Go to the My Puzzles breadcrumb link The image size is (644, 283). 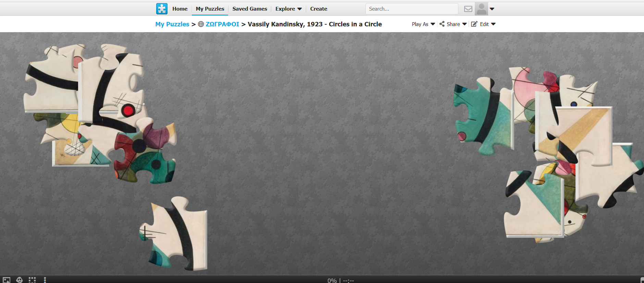pos(172,24)
